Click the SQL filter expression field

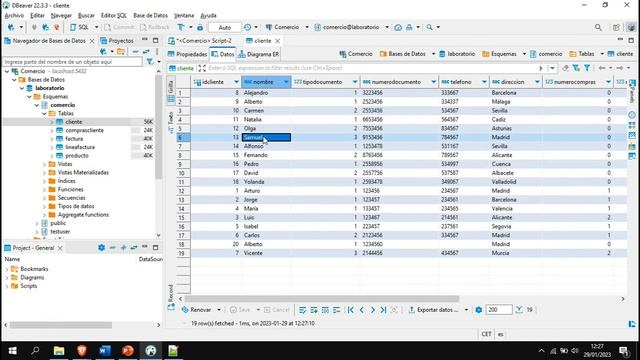(371, 68)
